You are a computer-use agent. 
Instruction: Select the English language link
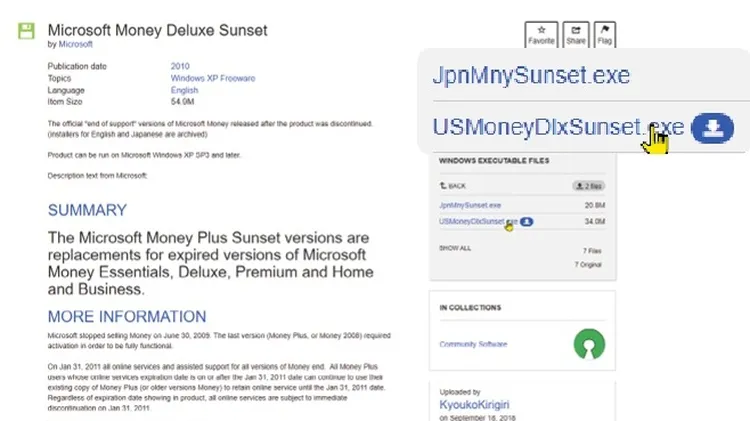pos(184,90)
